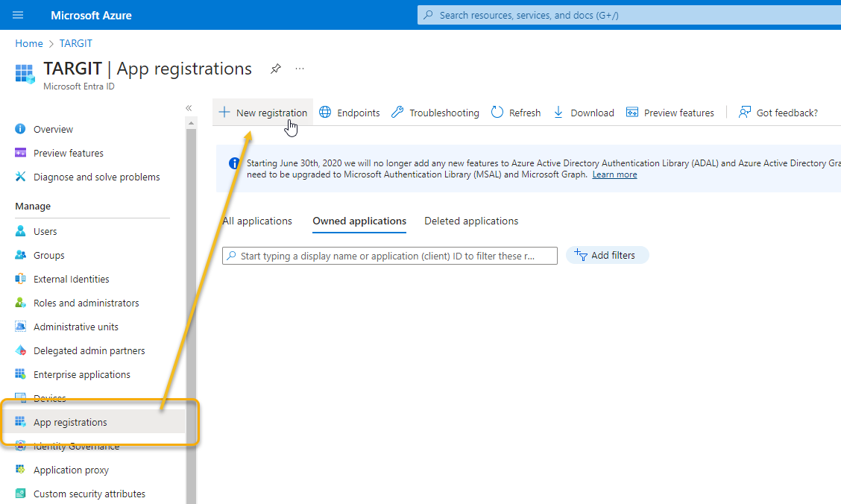Image resolution: width=841 pixels, height=504 pixels.
Task: Click the feedback person icon
Action: 745,112
